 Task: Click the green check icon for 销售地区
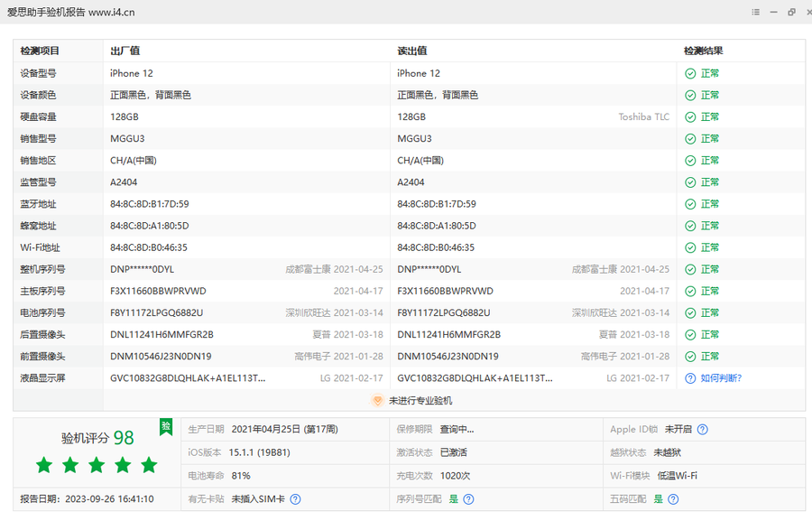(690, 161)
